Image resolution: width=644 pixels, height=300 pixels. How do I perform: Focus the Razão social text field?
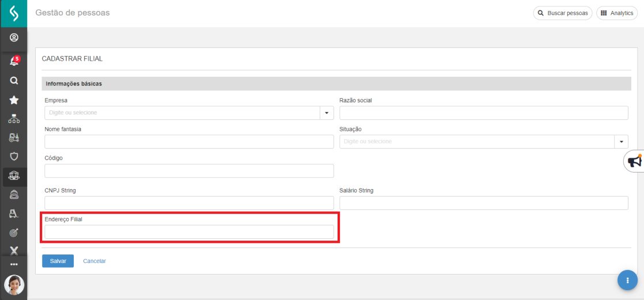[x=483, y=112]
